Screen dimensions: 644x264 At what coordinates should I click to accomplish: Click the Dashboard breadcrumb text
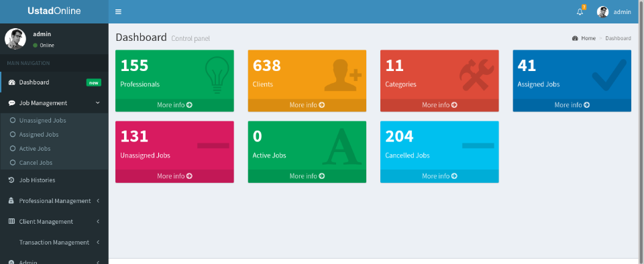[618, 38]
